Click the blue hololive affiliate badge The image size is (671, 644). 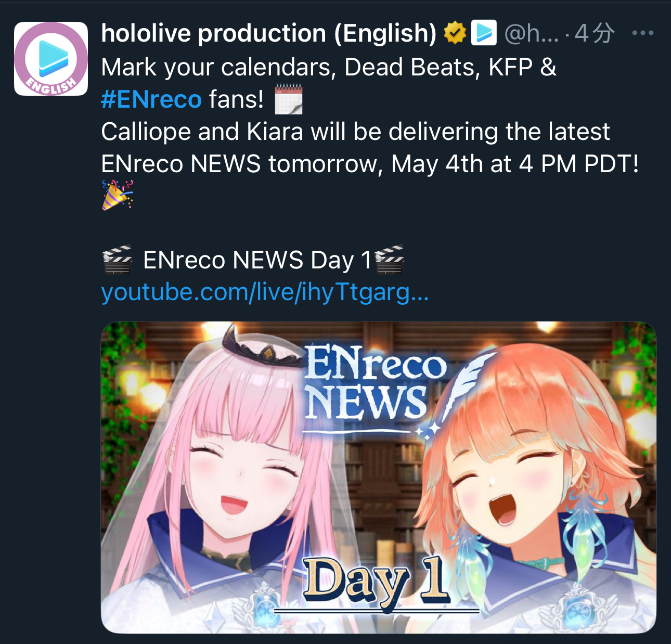pos(484,33)
